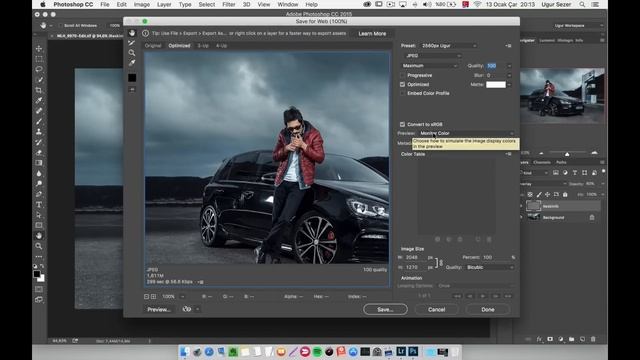Click the Preview... button

tap(159, 309)
